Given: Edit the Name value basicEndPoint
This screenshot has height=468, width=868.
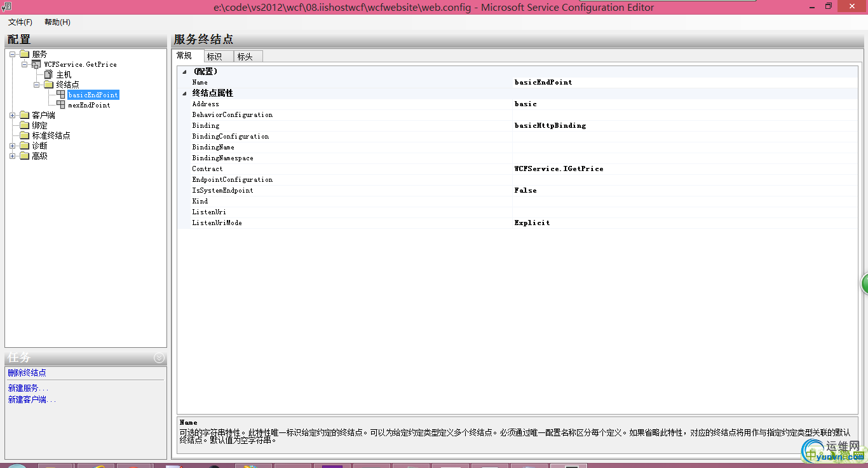Looking at the screenshot, I should [x=685, y=82].
